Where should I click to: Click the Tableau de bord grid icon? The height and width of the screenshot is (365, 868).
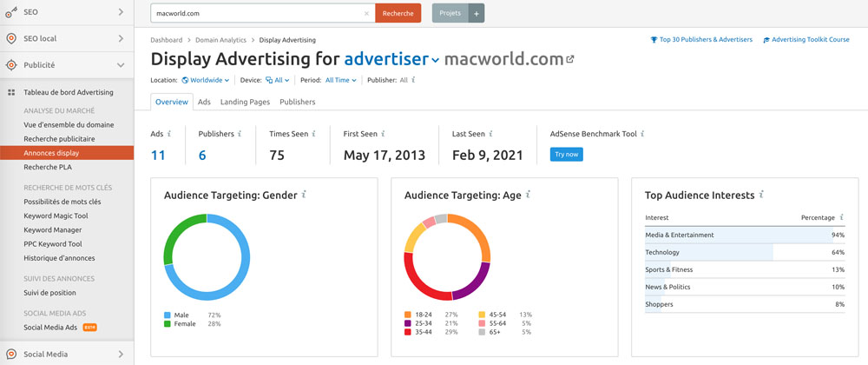coord(10,92)
